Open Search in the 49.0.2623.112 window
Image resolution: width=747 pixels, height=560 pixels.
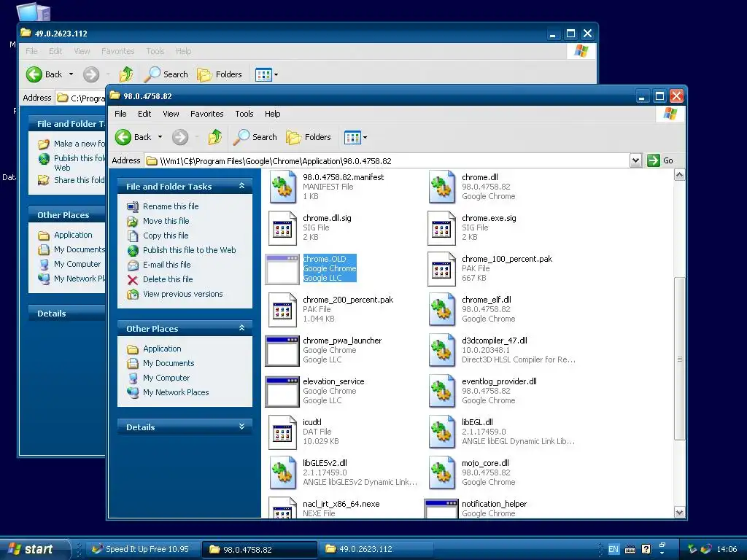coord(166,74)
